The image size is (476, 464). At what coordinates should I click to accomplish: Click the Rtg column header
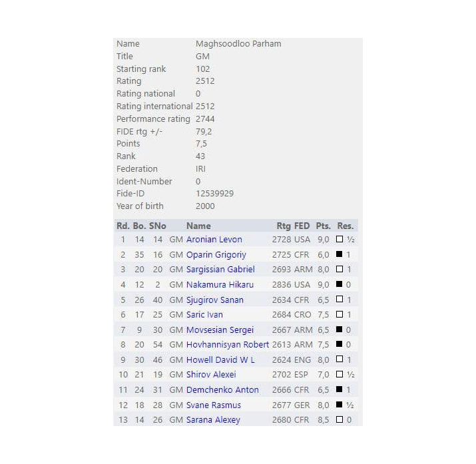coord(284,226)
